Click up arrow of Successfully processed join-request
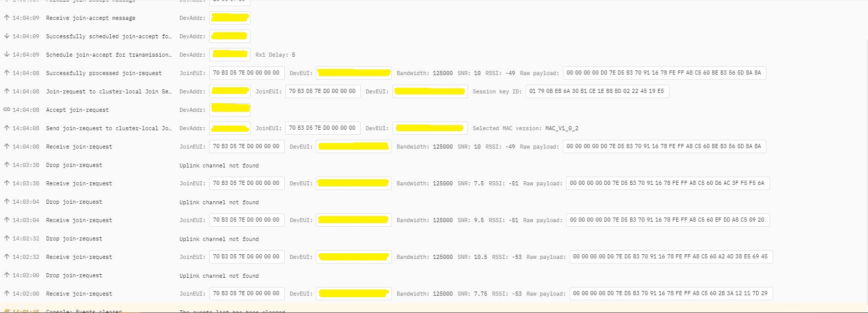The width and height of the screenshot is (868, 313). [x=7, y=73]
